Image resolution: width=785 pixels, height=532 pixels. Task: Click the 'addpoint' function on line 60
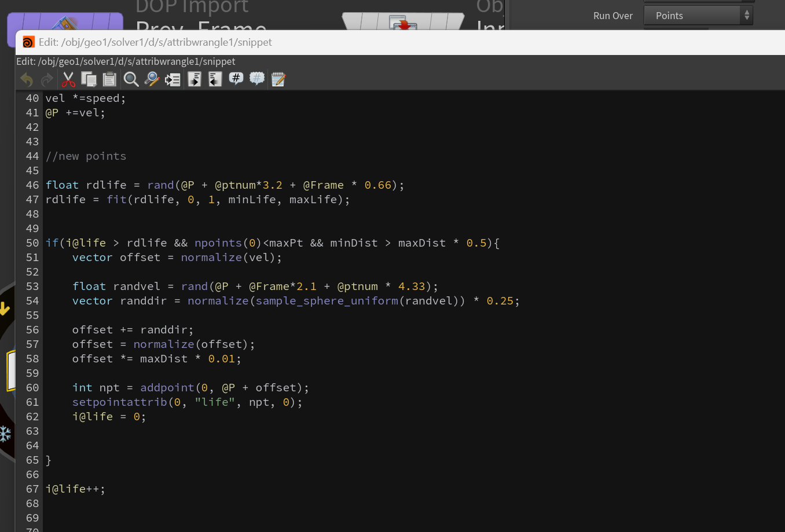click(x=167, y=388)
